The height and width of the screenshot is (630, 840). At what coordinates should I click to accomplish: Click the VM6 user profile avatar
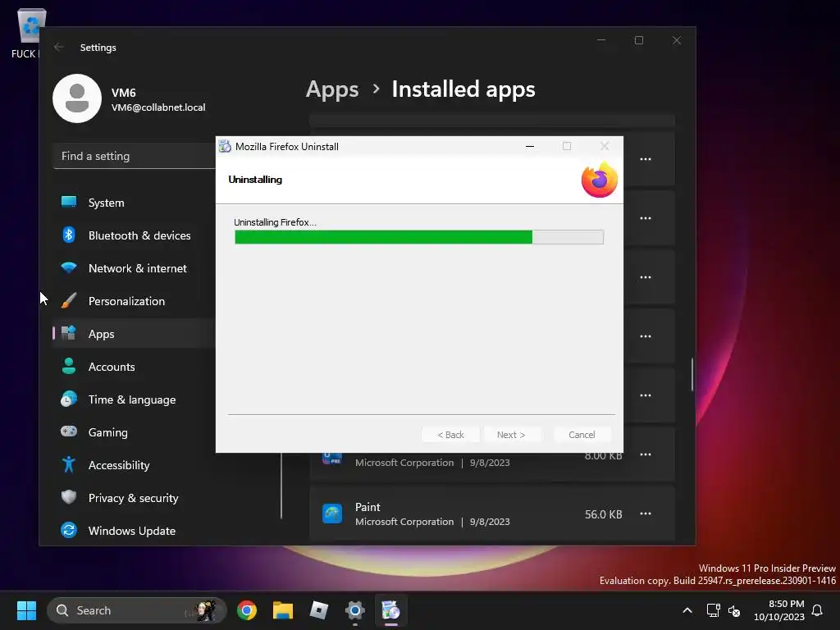(x=77, y=98)
